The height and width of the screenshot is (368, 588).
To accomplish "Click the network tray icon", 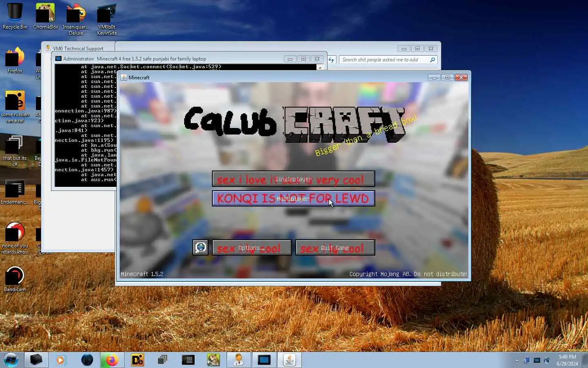I will (527, 360).
